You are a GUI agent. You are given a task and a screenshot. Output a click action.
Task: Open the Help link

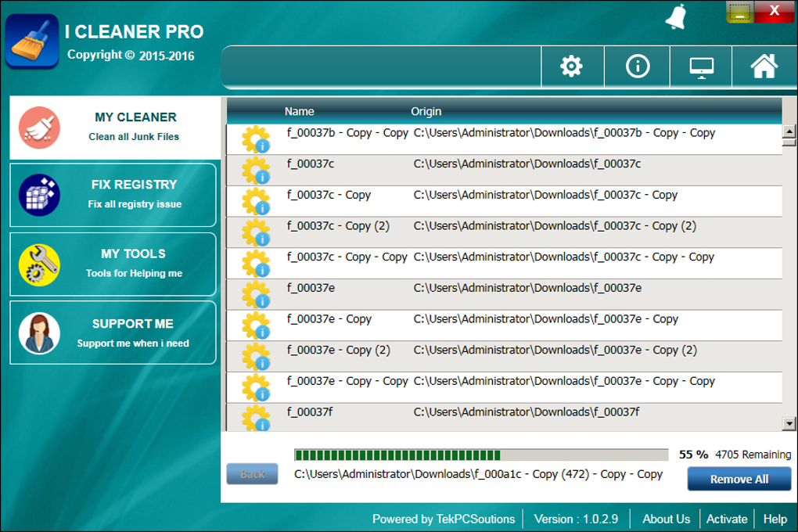pos(775,519)
